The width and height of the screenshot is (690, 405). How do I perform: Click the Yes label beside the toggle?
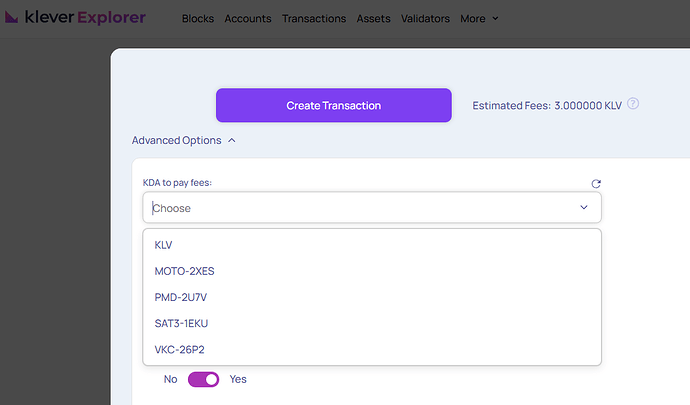(x=238, y=379)
